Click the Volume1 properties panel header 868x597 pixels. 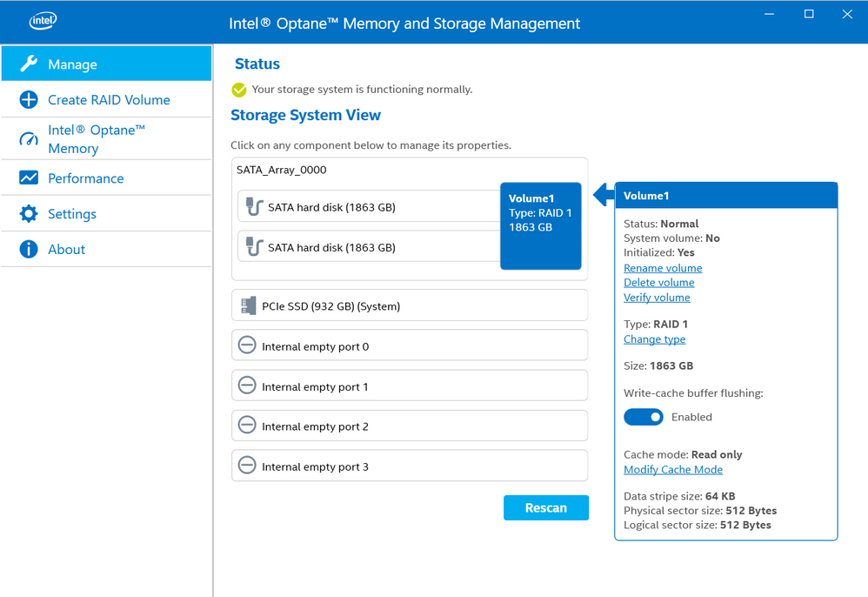coord(725,196)
